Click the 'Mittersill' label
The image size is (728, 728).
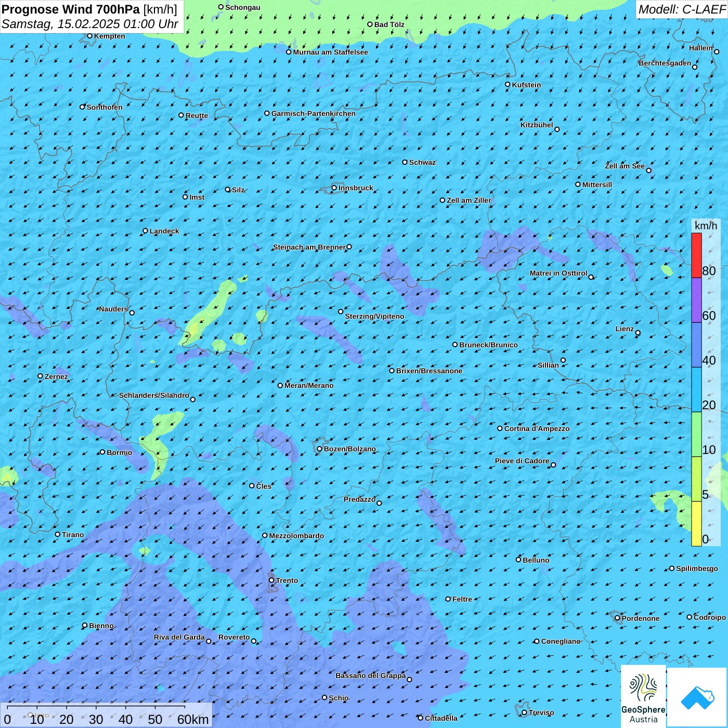pyautogui.click(x=597, y=185)
